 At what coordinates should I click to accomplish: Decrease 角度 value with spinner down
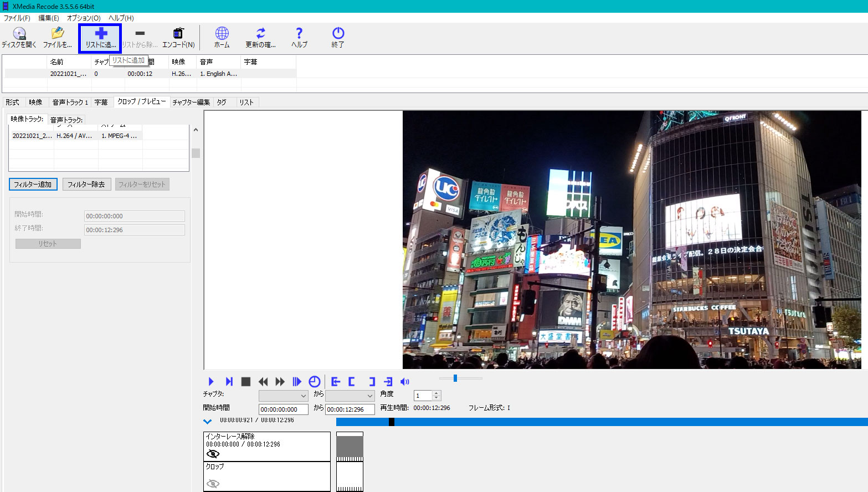436,398
